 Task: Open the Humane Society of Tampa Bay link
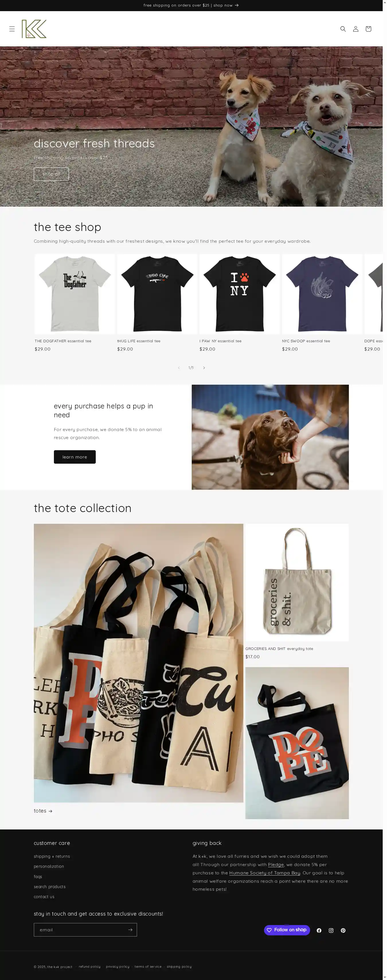point(264,873)
